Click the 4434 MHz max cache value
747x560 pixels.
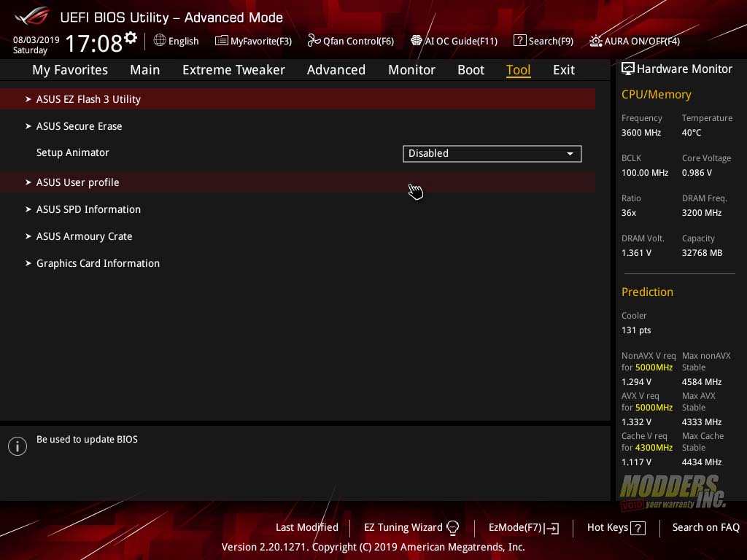[x=702, y=462]
